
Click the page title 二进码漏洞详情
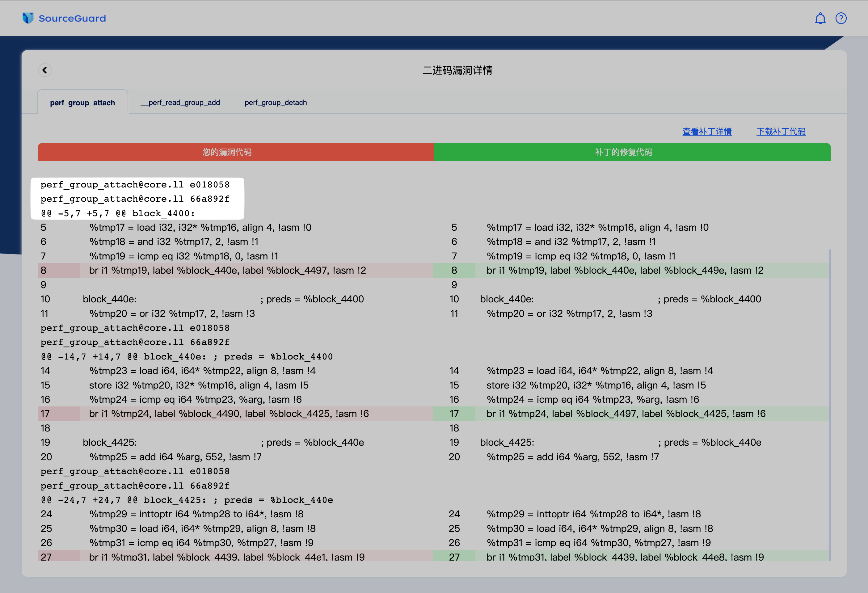point(457,70)
